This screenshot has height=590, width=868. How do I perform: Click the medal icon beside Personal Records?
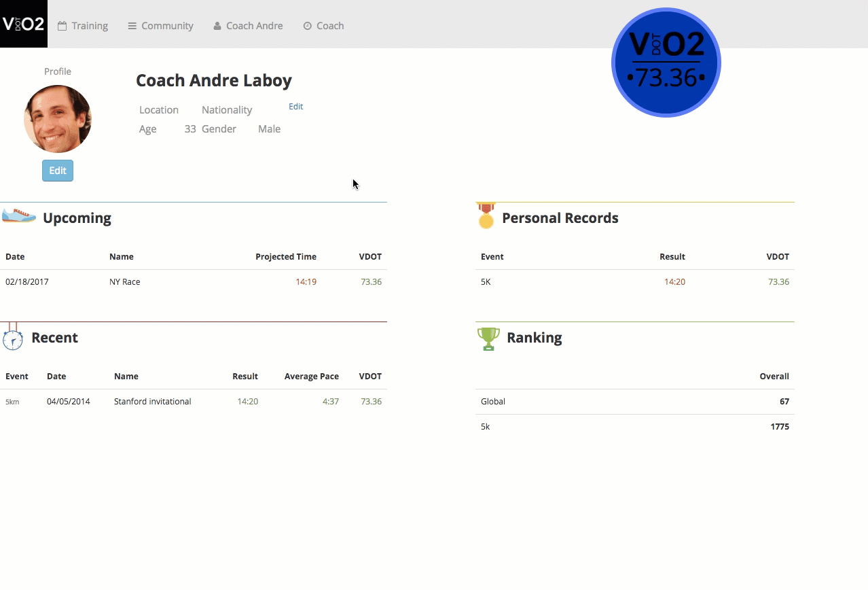[x=486, y=215]
